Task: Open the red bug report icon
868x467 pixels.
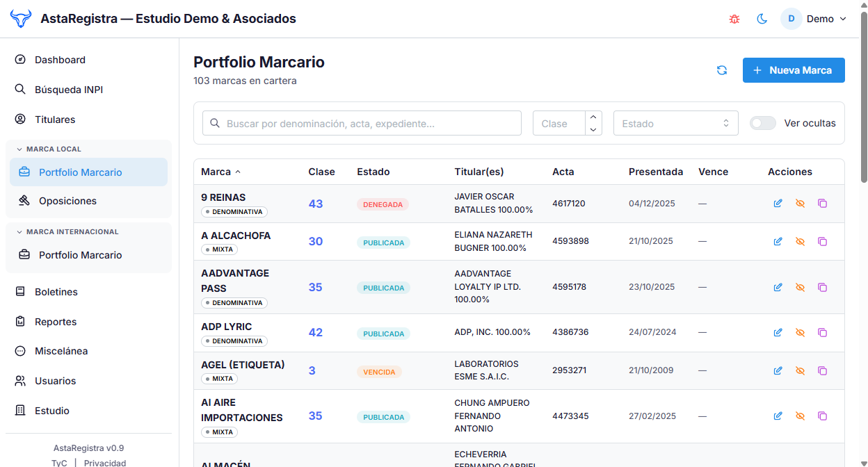Action: (x=734, y=19)
